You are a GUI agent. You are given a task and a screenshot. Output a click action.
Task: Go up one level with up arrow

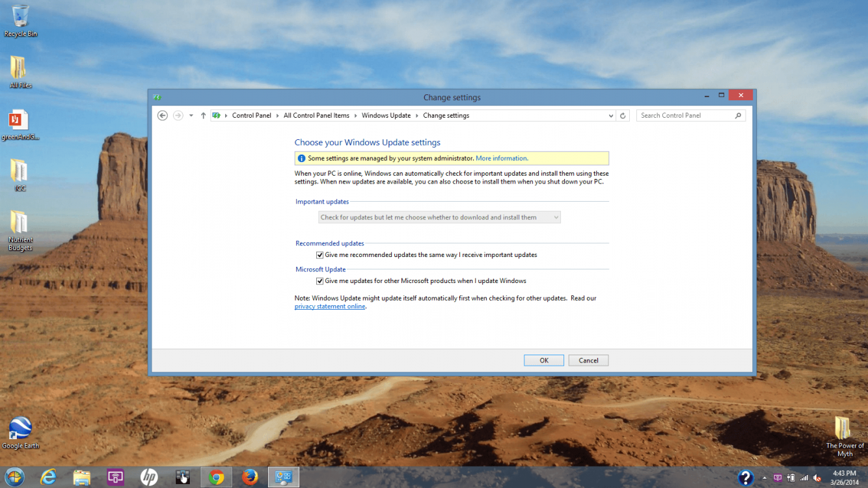coord(203,115)
